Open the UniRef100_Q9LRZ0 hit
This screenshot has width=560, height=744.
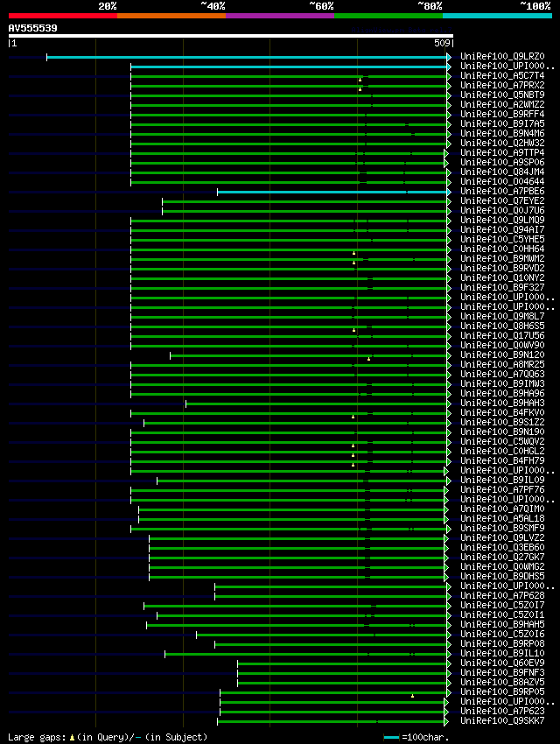pyautogui.click(x=502, y=57)
